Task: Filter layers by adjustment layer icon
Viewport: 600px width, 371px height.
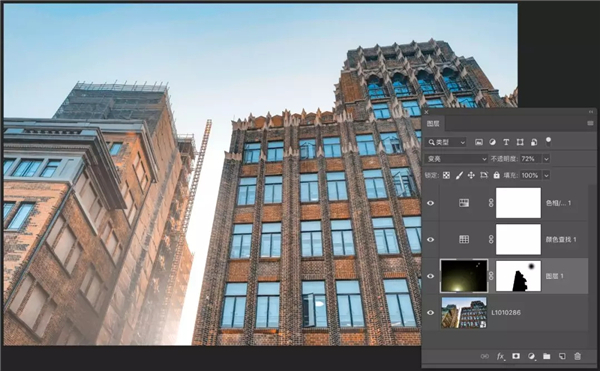Action: click(x=492, y=142)
